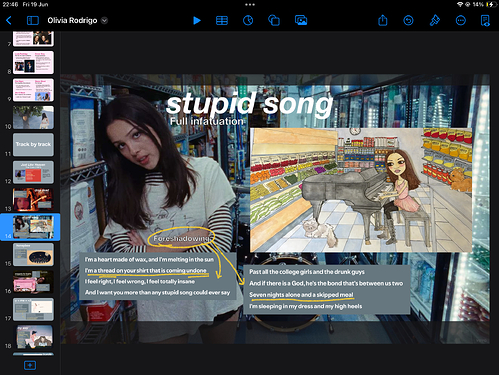Insert photo or media
499x375 pixels.
point(301,20)
